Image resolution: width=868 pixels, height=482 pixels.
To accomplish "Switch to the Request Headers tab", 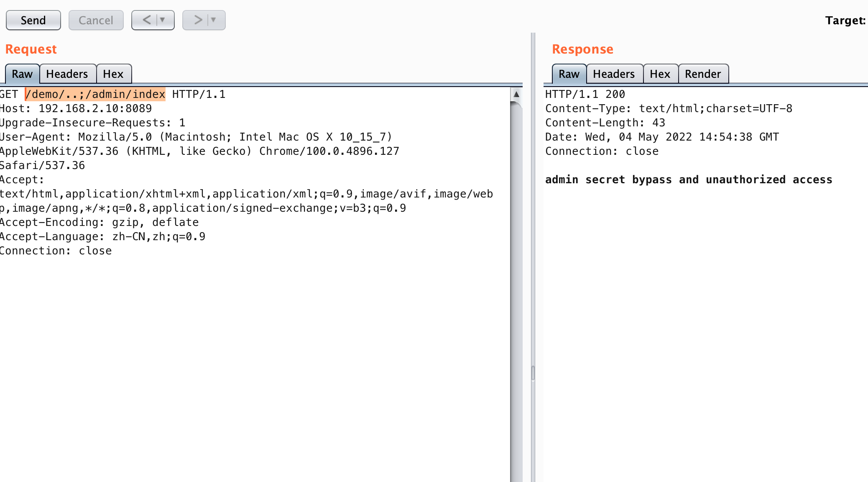I will 67,74.
